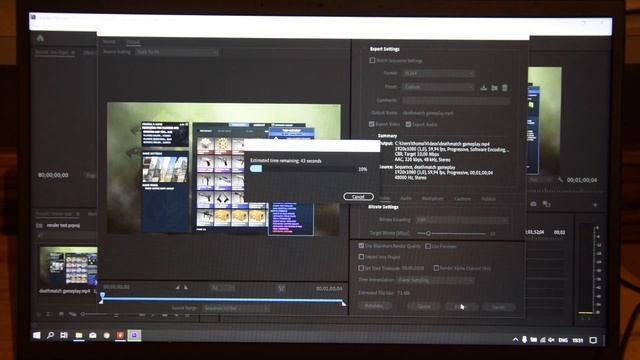Click the Program monitor export frame camera icon

coord(533,204)
